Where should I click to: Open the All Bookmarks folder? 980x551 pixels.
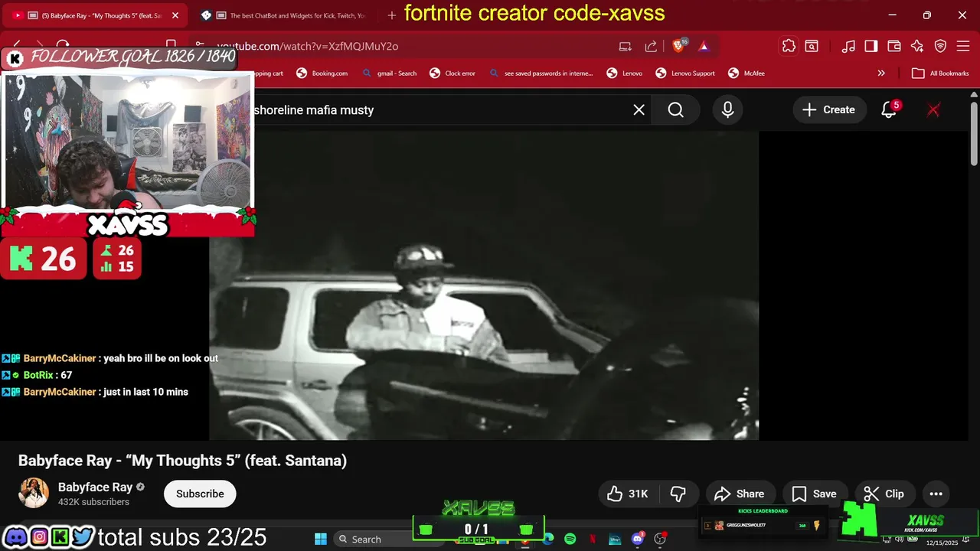[940, 73]
